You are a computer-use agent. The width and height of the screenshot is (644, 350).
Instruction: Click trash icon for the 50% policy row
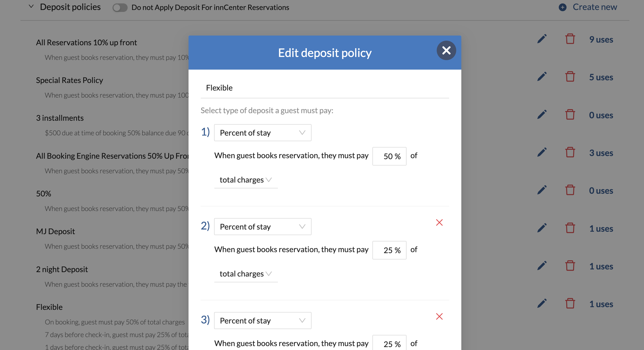(x=570, y=190)
